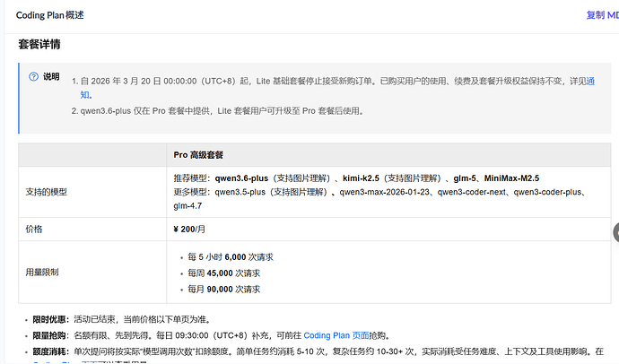Click the 说明 note heading

51,76
